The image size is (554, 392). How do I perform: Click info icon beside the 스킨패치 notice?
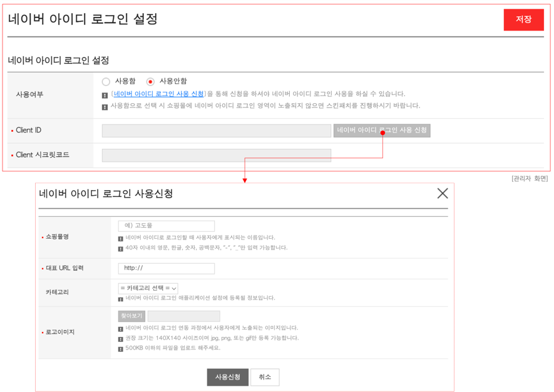[x=105, y=107]
